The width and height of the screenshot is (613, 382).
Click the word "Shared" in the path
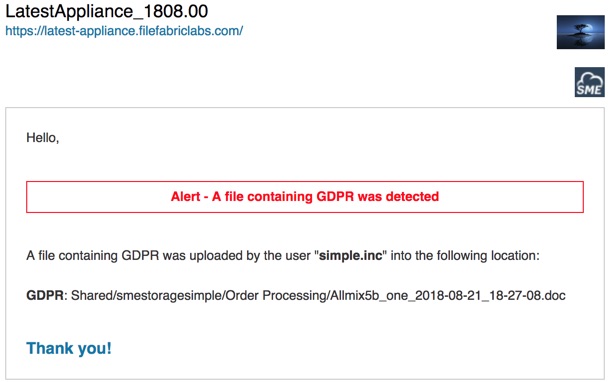point(91,295)
